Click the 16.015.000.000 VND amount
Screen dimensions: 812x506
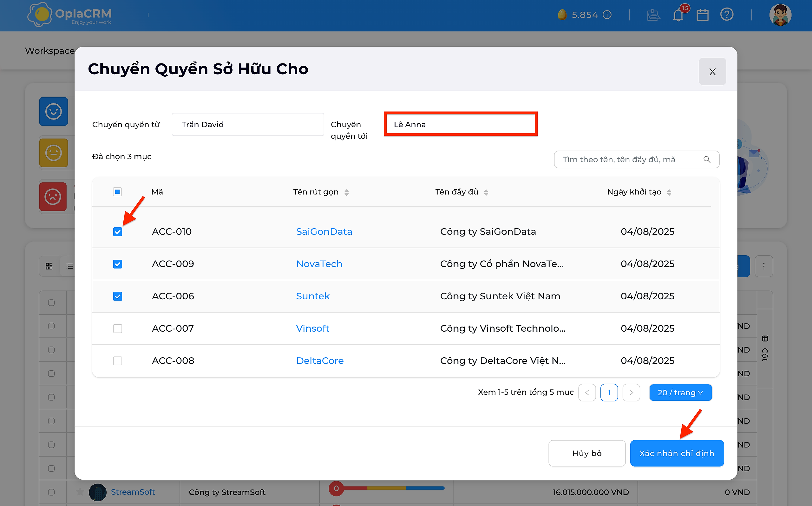pos(591,492)
